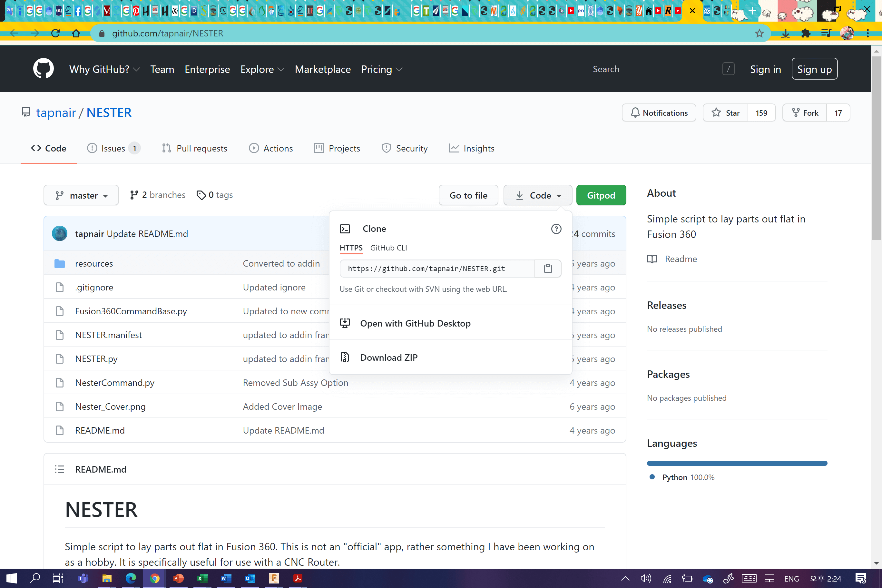The image size is (882, 588).
Task: Open the browser extensions puzzle icon
Action: [806, 34]
